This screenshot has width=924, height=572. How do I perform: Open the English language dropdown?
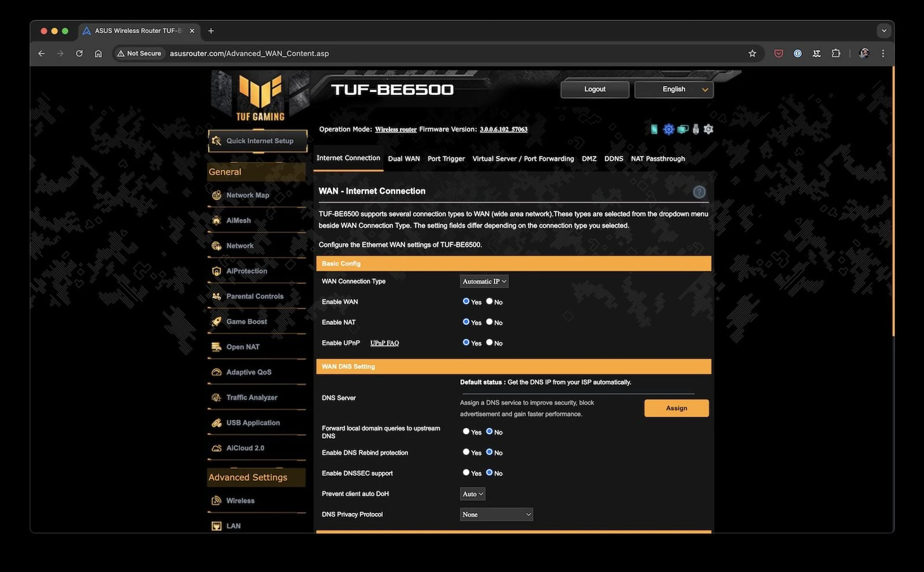tap(674, 89)
